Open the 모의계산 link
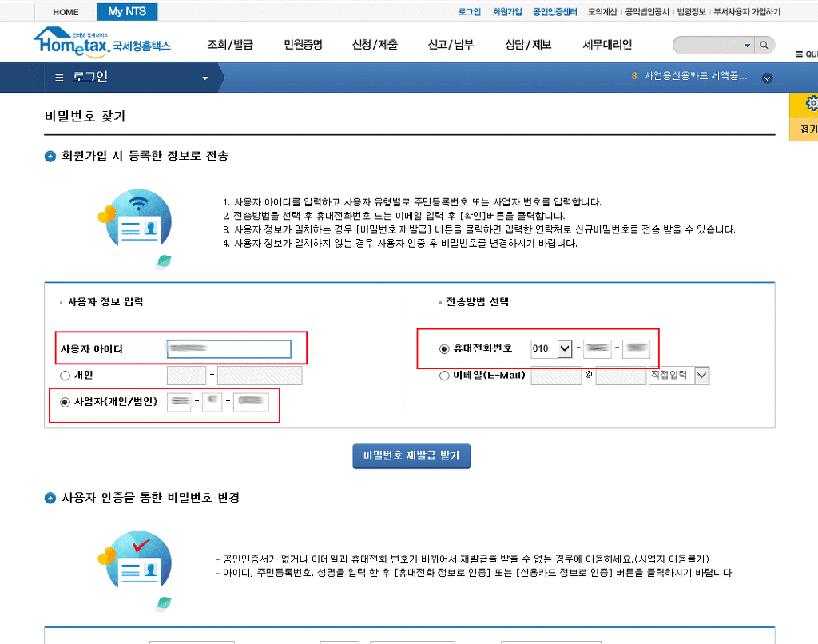This screenshot has height=644, width=818. tap(602, 11)
